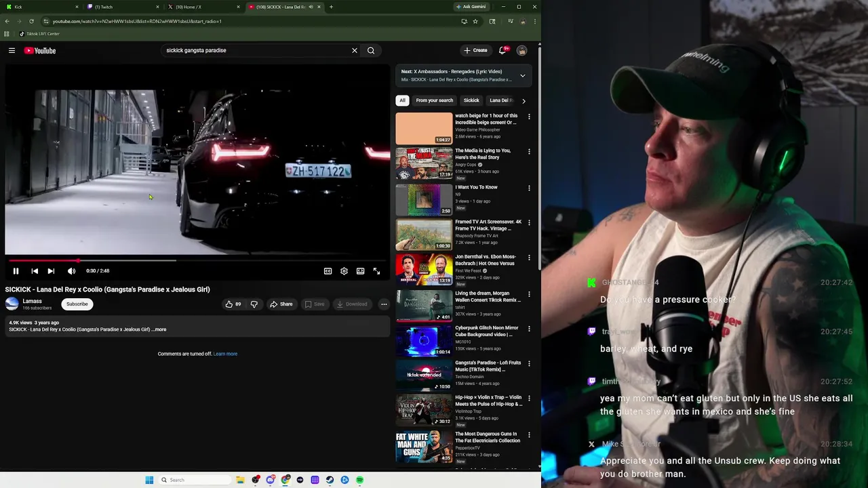Seek on the video progress bar
Image resolution: width=868 pixels, height=488 pixels.
197,260
